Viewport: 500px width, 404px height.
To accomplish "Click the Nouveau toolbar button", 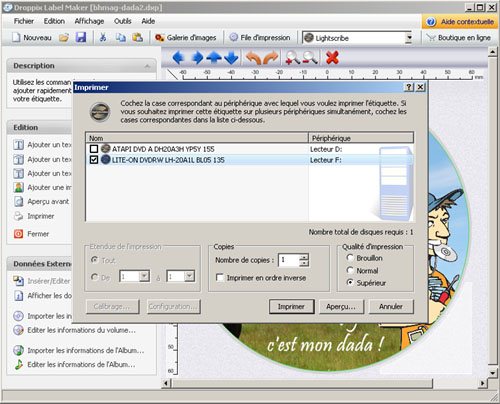I will pyautogui.click(x=32, y=38).
